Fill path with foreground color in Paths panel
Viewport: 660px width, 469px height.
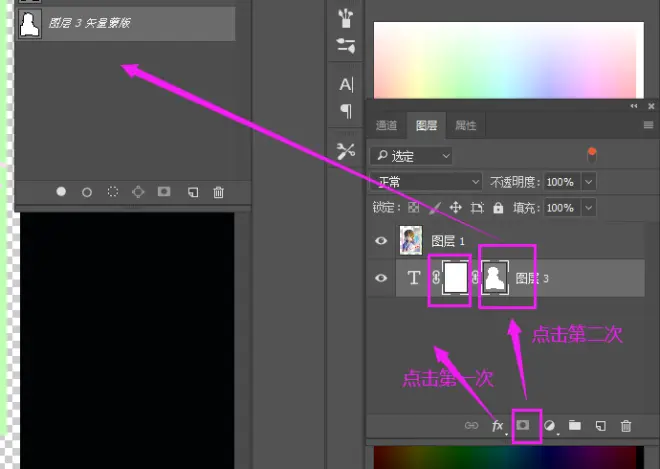click(61, 192)
